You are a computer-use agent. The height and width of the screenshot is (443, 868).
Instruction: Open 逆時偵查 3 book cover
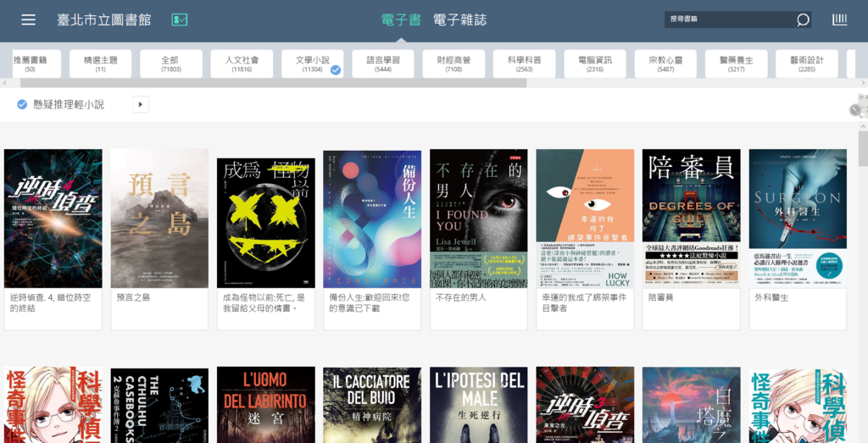click(585, 405)
